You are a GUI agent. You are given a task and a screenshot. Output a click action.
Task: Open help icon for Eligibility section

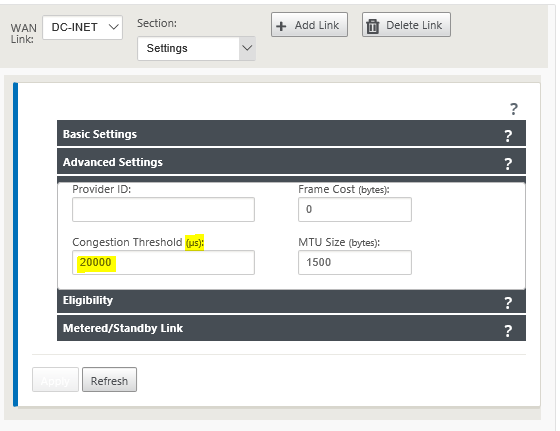point(508,303)
